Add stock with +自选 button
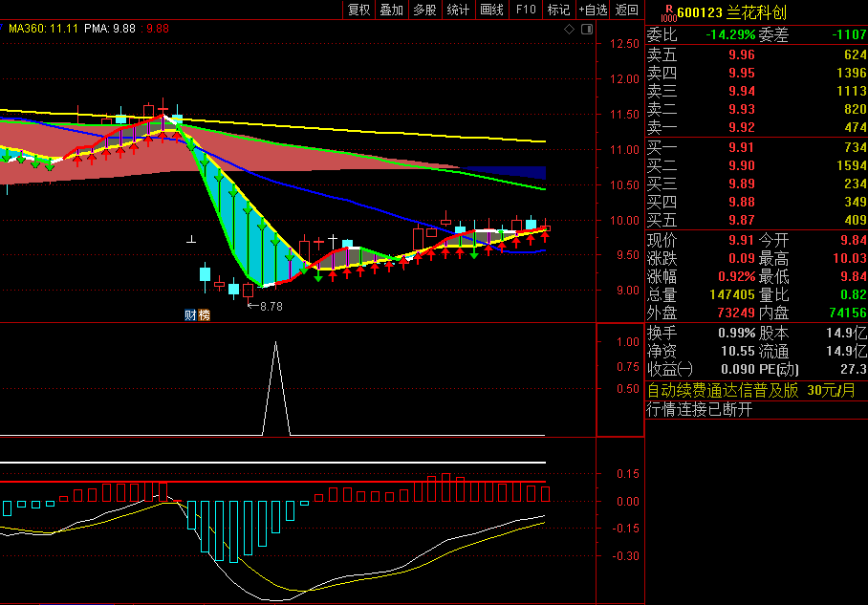This screenshot has height=605, width=868. (x=593, y=10)
